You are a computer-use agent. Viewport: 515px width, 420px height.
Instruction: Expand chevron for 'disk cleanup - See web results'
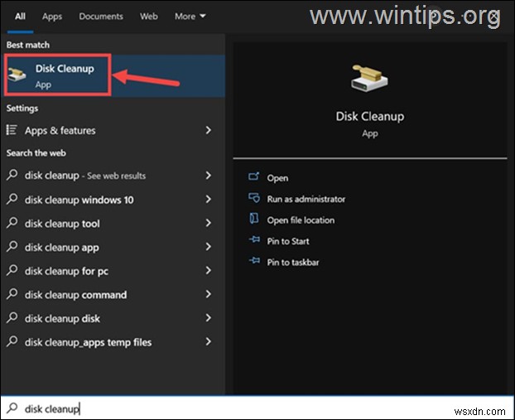click(208, 175)
